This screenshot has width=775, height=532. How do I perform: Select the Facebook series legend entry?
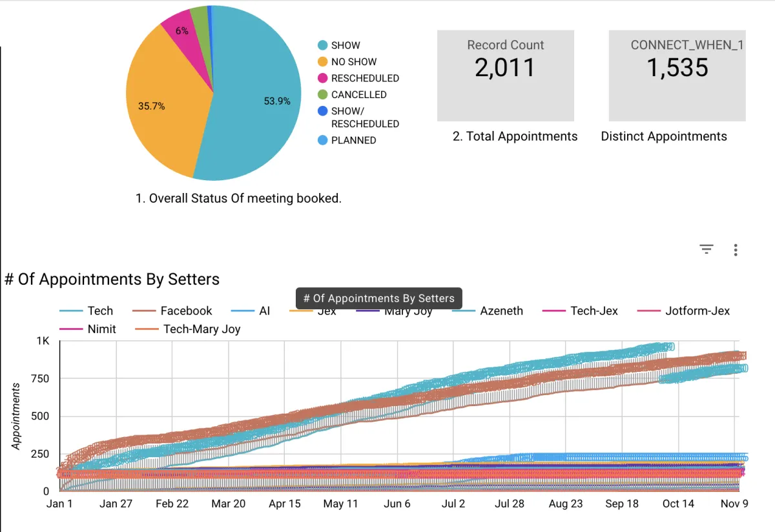coord(172,311)
